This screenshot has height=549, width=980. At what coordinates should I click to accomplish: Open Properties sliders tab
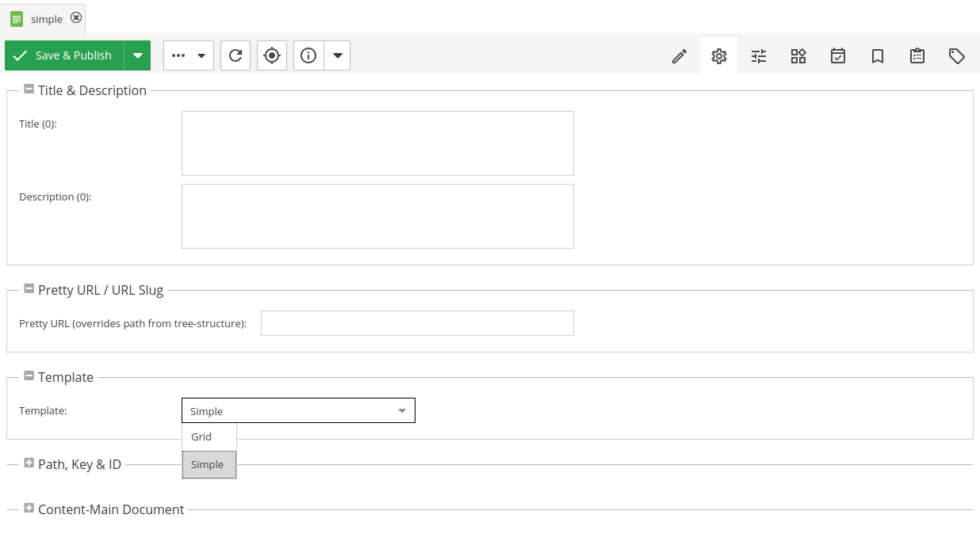pyautogui.click(x=759, y=56)
